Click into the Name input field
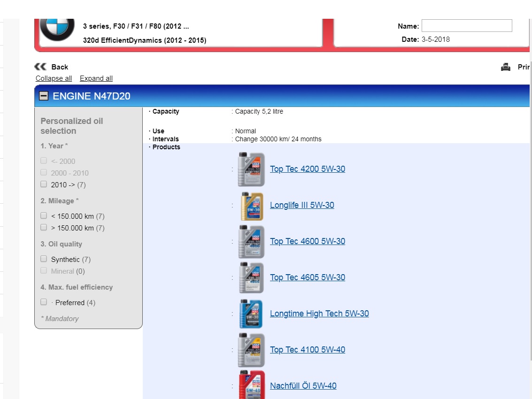532x399 pixels. click(x=466, y=26)
